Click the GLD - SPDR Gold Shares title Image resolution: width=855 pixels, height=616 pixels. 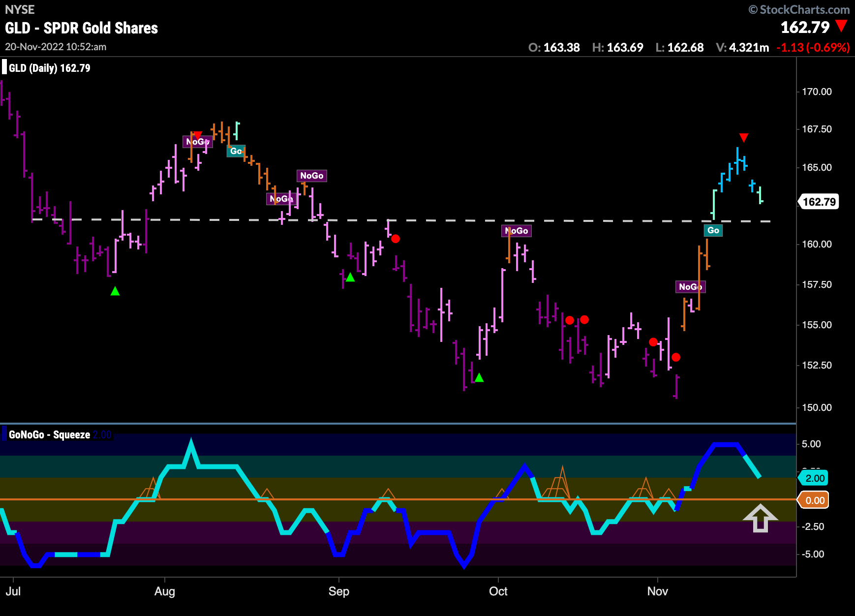pos(82,28)
